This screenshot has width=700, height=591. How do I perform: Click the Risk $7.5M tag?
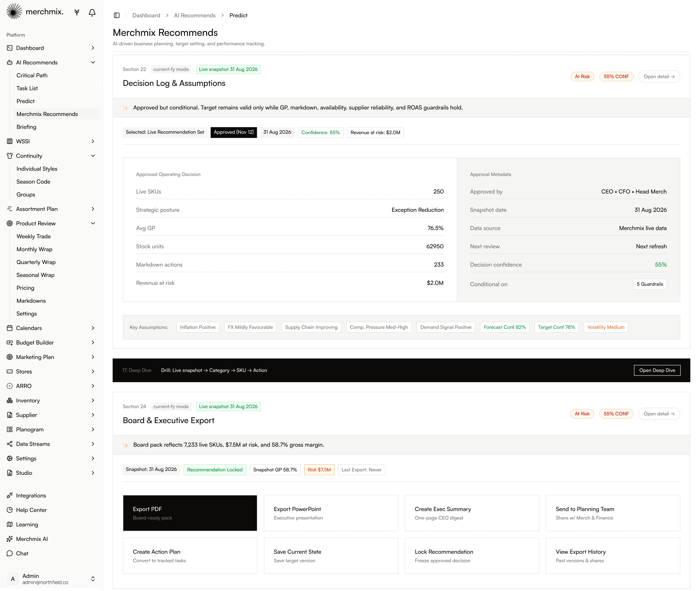(319, 470)
